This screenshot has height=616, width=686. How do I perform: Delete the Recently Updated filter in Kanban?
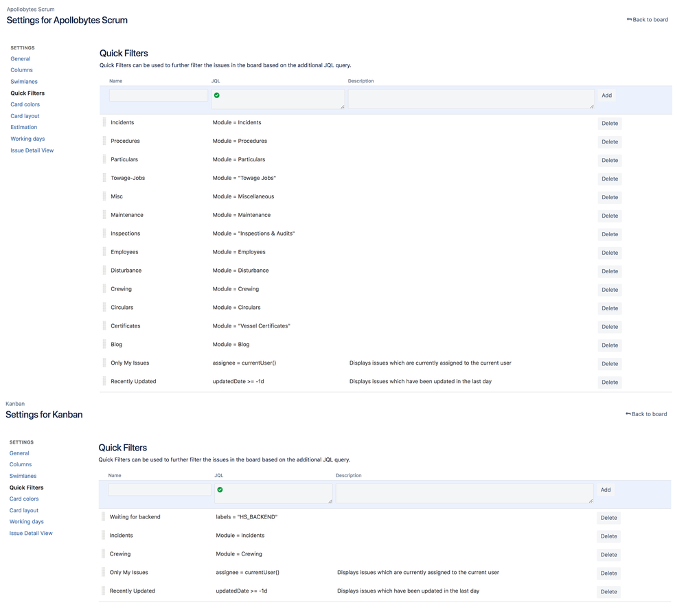click(x=608, y=591)
